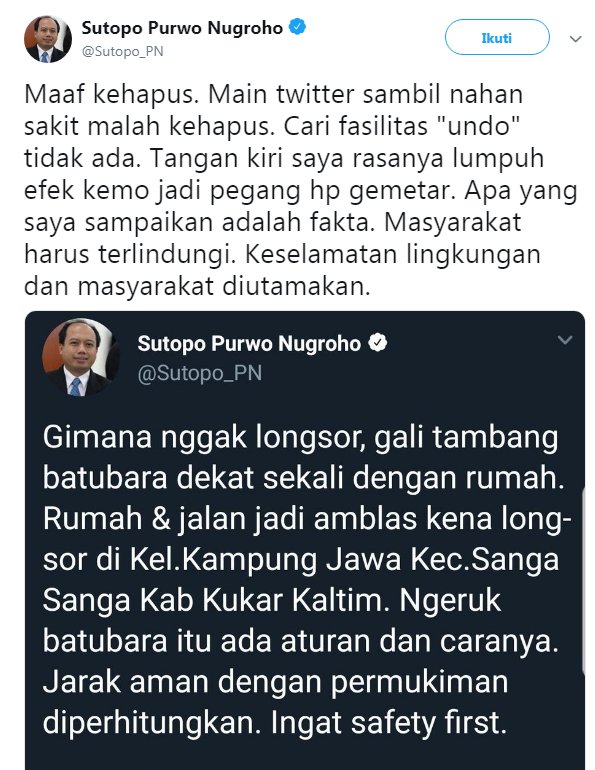
Task: Select the "Ingat safety first." sentence
Action: tap(388, 722)
